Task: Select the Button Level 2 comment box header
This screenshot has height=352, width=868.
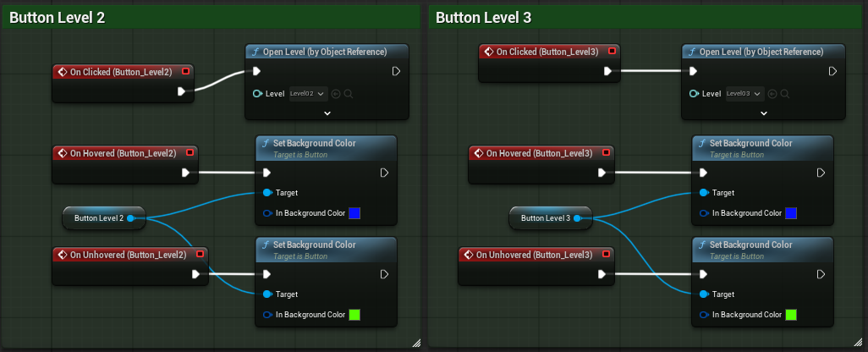Action: pos(211,17)
